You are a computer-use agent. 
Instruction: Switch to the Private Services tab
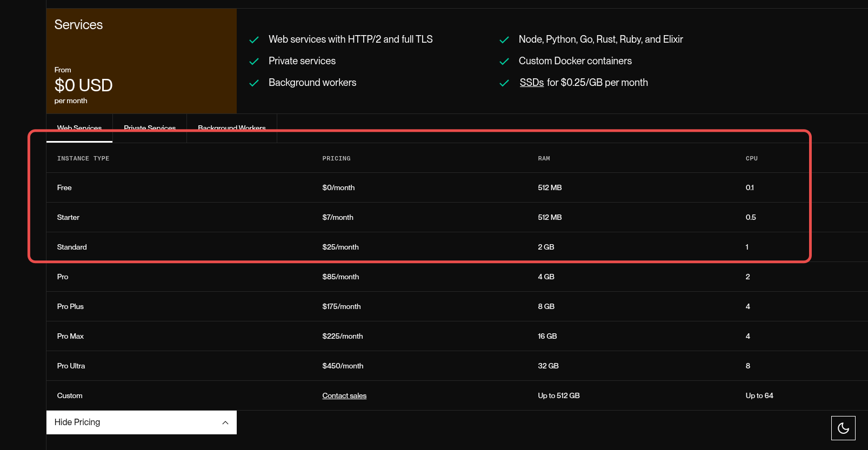point(150,128)
